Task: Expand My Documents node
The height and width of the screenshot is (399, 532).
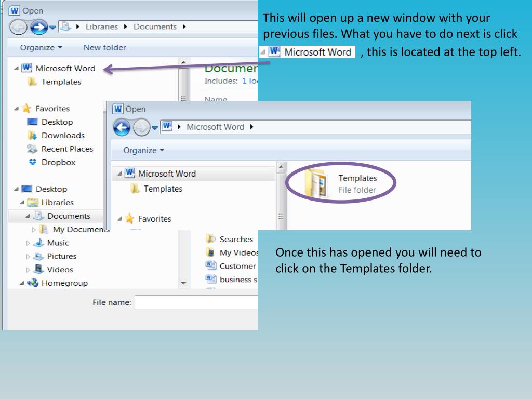Action: tap(34, 230)
